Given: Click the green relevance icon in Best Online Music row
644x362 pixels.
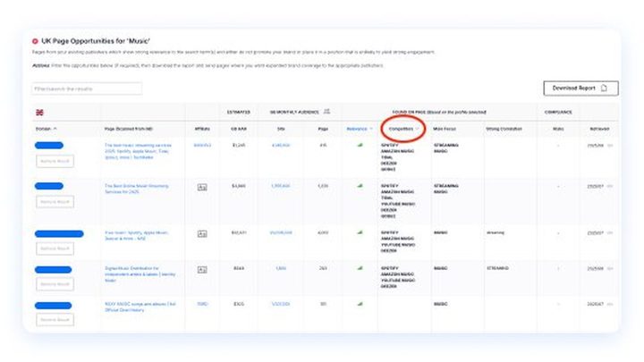Looking at the screenshot, I should point(360,186).
